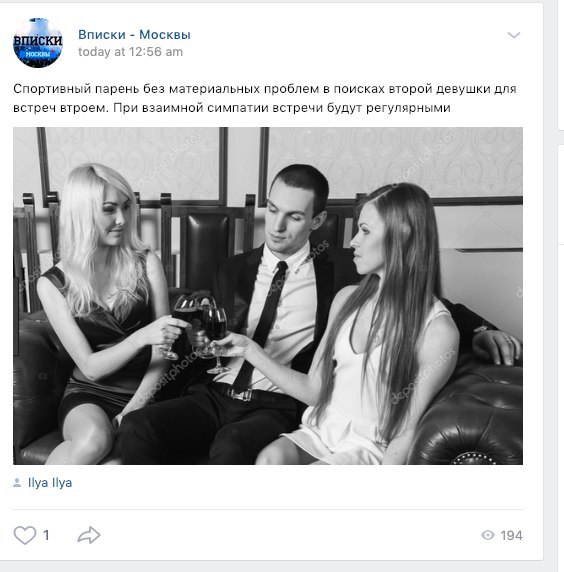564x572 pixels.
Task: Click the like counter showing 1
Action: point(46,535)
